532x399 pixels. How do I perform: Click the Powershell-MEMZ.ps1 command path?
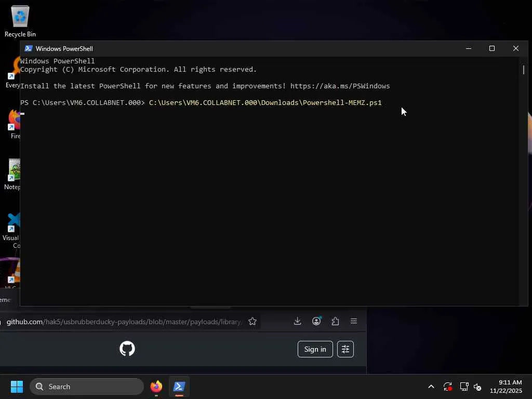(x=265, y=102)
